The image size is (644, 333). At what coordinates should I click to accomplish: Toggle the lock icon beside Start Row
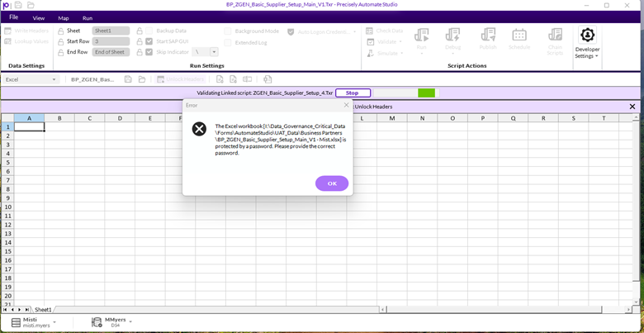(61, 41)
